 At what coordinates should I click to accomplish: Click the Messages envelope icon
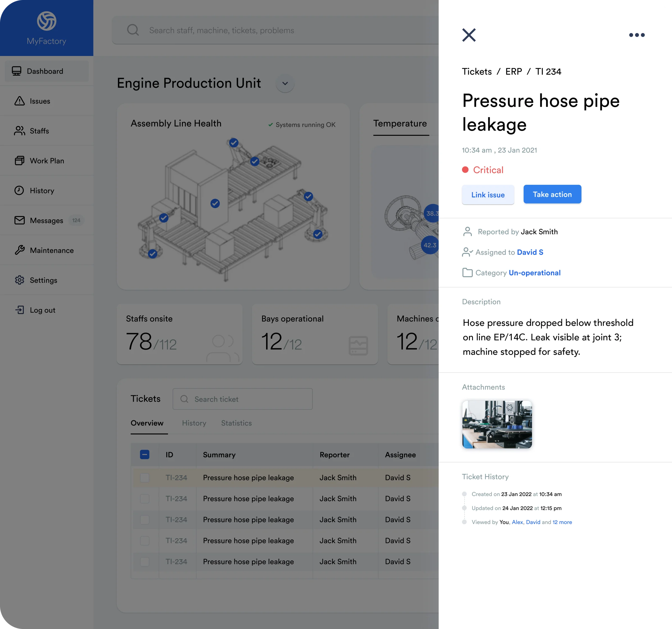20,220
